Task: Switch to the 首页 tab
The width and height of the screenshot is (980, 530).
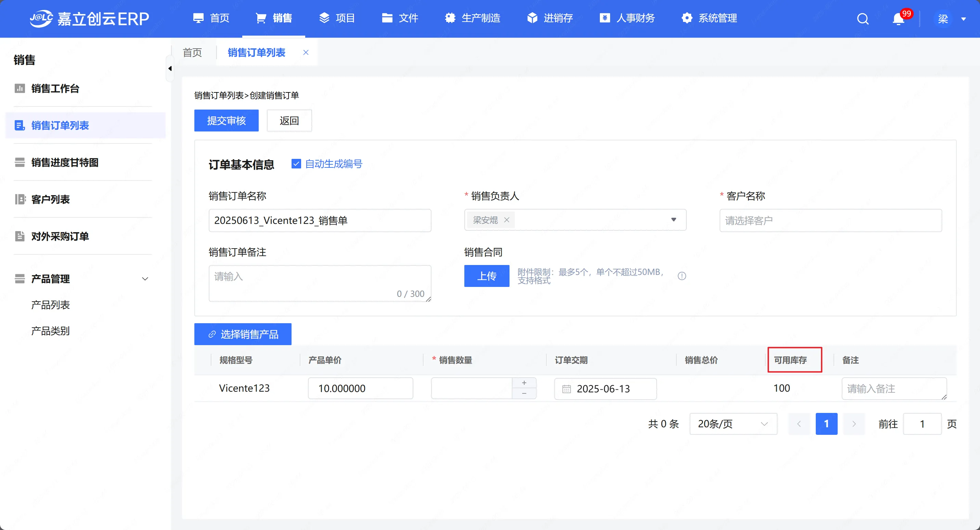Action: (x=193, y=52)
